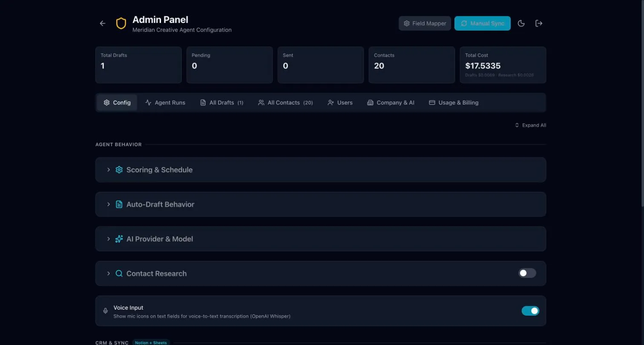Click the Notion + Sheets badge
The width and height of the screenshot is (644, 345).
coord(151,342)
